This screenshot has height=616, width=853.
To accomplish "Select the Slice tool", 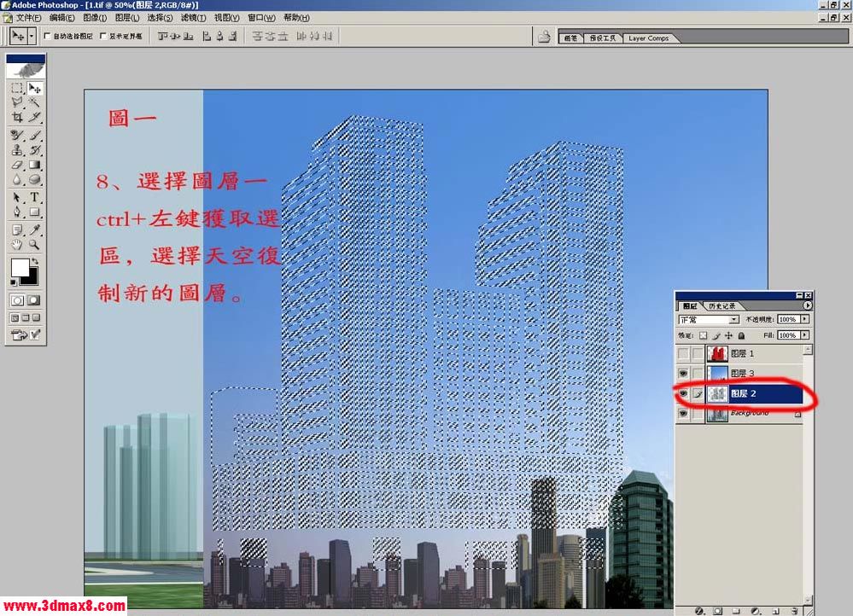I will [35, 116].
